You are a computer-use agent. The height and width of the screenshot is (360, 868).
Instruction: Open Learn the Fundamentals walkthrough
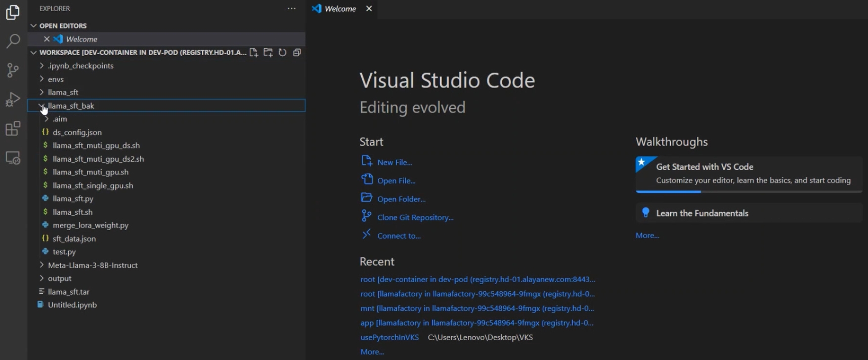pos(749,213)
